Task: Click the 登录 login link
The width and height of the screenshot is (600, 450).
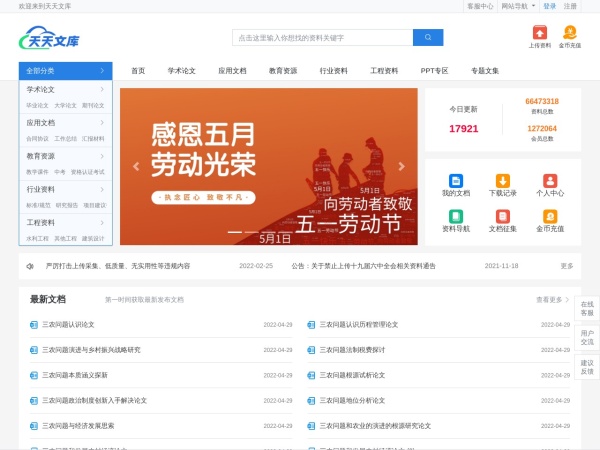Action: click(549, 6)
